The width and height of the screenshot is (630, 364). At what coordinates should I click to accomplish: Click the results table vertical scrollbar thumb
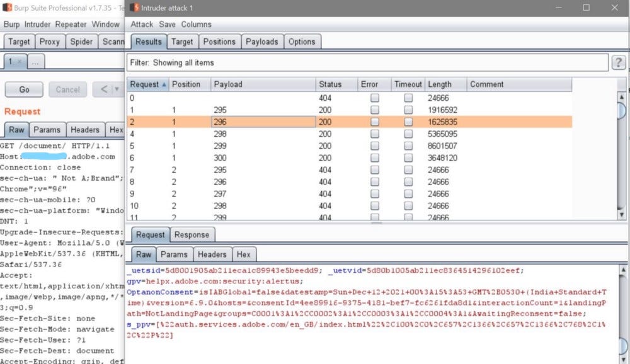tap(622, 110)
